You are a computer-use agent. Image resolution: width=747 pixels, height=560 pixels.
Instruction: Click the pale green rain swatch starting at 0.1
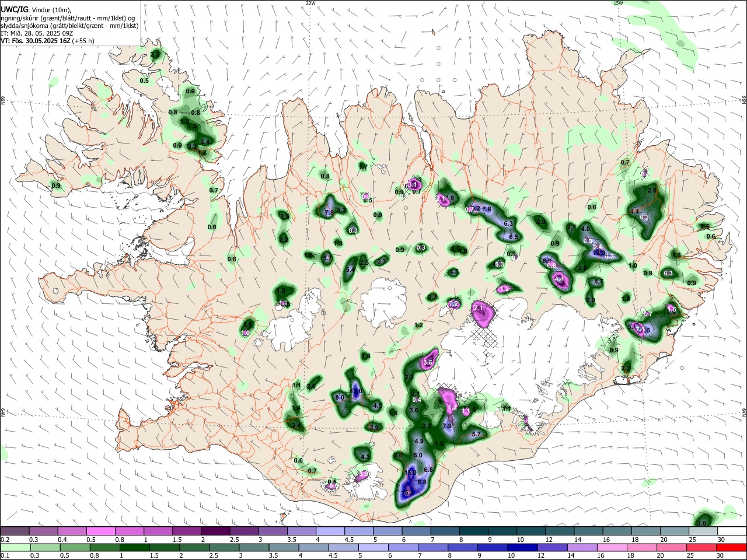click(x=15, y=548)
